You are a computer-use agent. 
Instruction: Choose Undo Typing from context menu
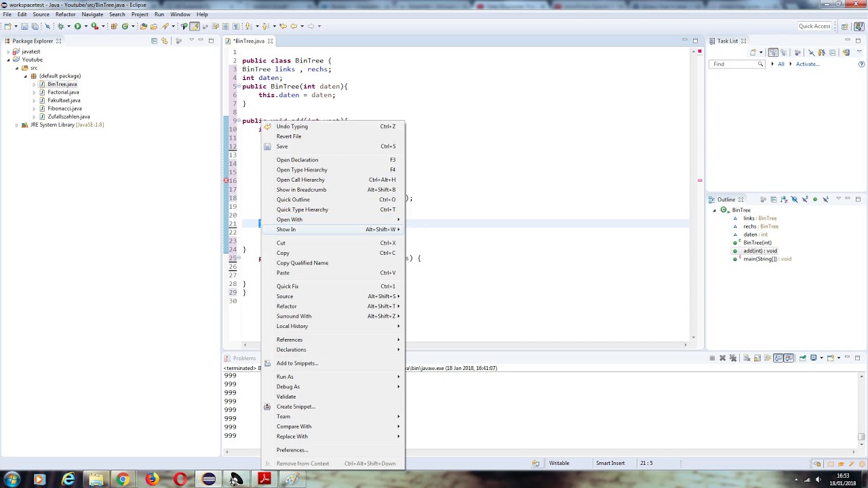(x=333, y=126)
